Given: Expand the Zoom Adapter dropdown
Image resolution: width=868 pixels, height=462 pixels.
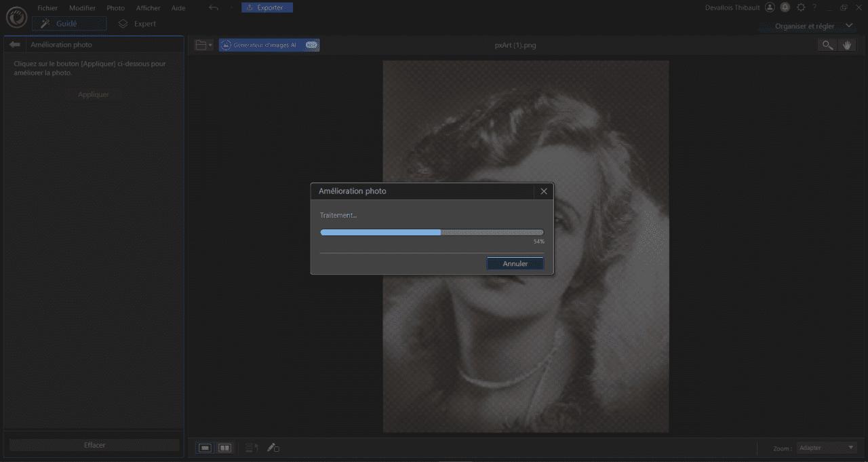Looking at the screenshot, I should [827, 448].
